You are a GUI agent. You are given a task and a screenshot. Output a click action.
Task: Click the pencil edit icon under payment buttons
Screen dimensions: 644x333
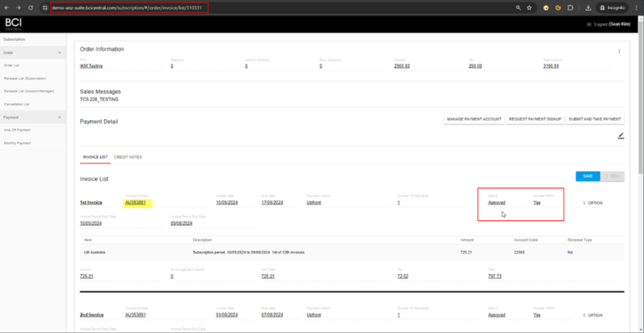pyautogui.click(x=621, y=136)
